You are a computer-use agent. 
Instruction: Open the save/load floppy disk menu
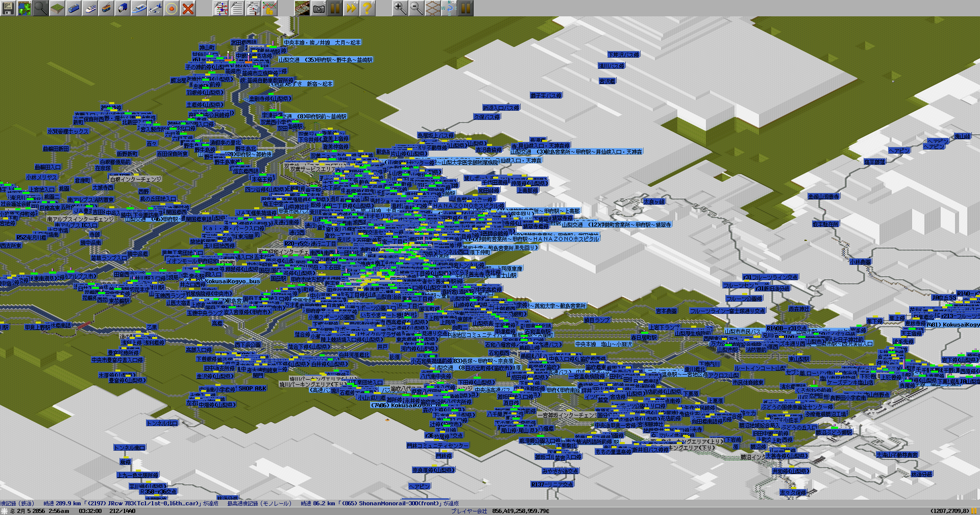pyautogui.click(x=8, y=8)
